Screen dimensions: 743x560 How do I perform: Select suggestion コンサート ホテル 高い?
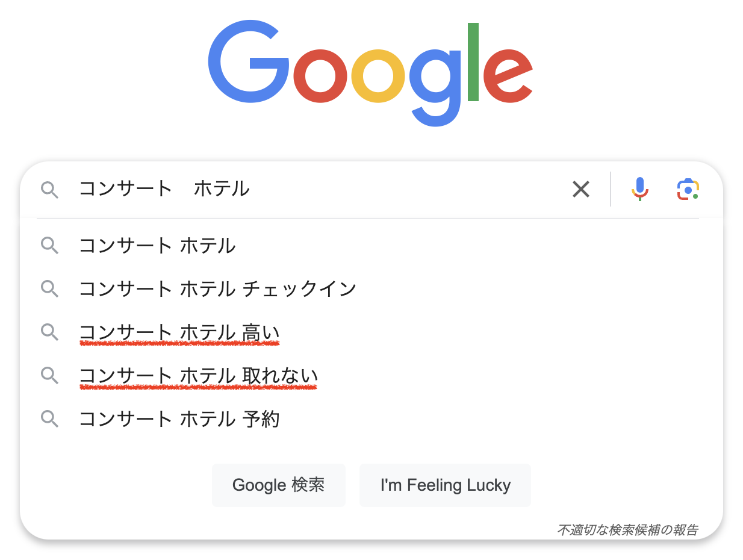point(179,332)
